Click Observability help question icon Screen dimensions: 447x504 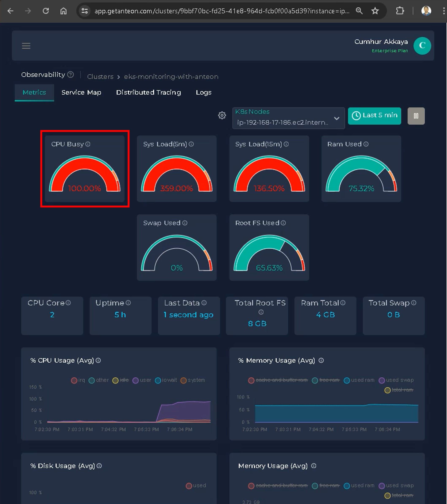click(70, 75)
